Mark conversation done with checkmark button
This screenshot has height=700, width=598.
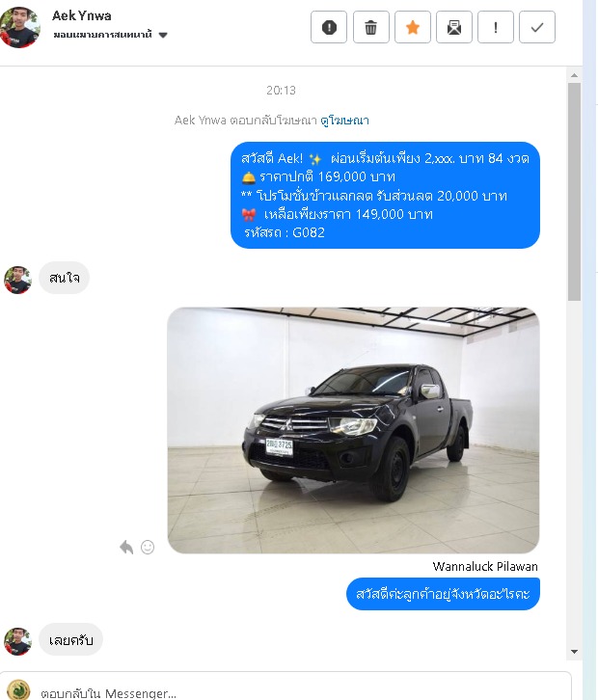pos(537,28)
